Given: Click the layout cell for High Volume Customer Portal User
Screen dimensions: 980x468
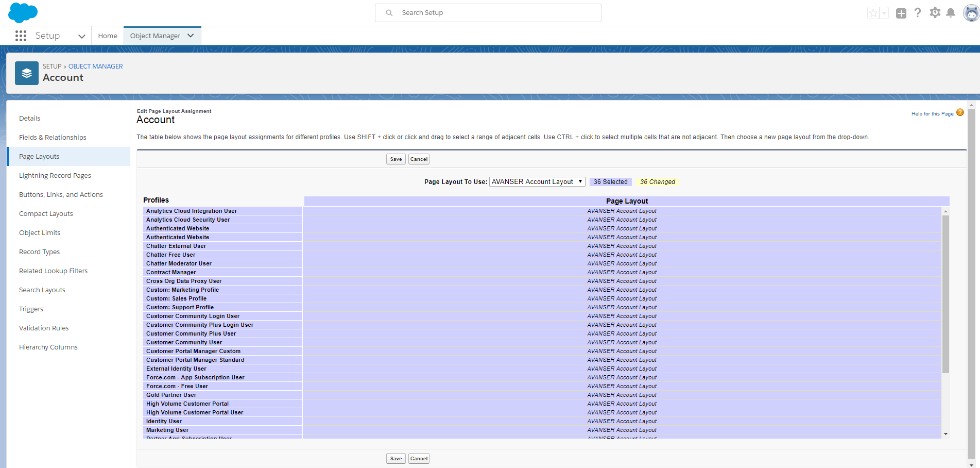Looking at the screenshot, I should [x=622, y=412].
